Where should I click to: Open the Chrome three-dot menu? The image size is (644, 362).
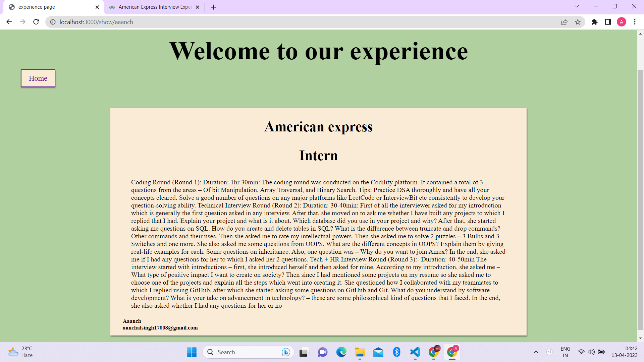pyautogui.click(x=635, y=22)
